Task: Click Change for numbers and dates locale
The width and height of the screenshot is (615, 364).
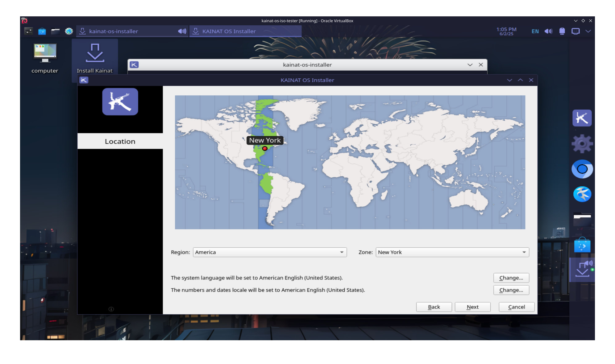Action: pyautogui.click(x=511, y=290)
